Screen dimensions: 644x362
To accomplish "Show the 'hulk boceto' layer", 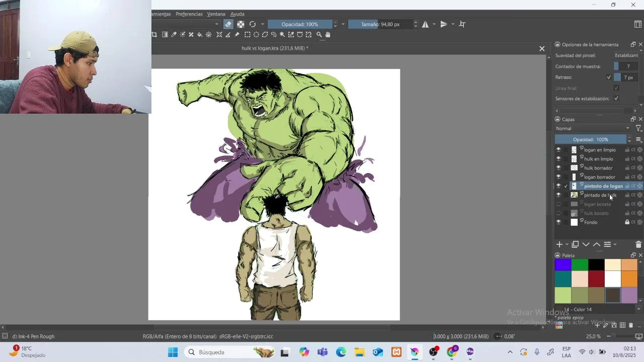I will tap(558, 213).
